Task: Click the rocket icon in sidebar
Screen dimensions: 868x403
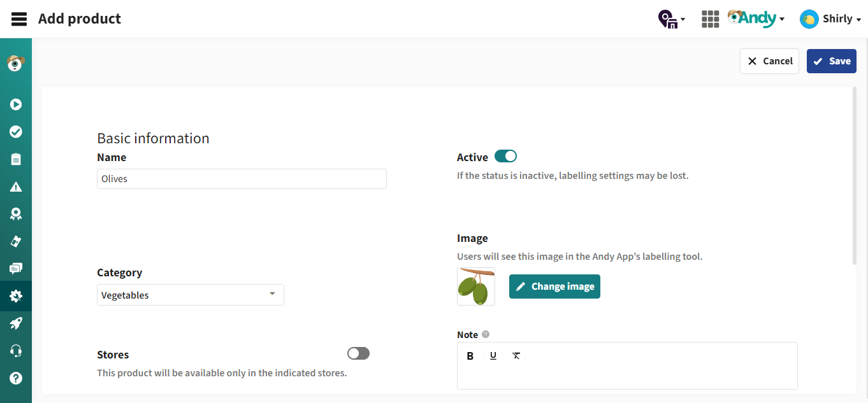Action: click(x=16, y=323)
